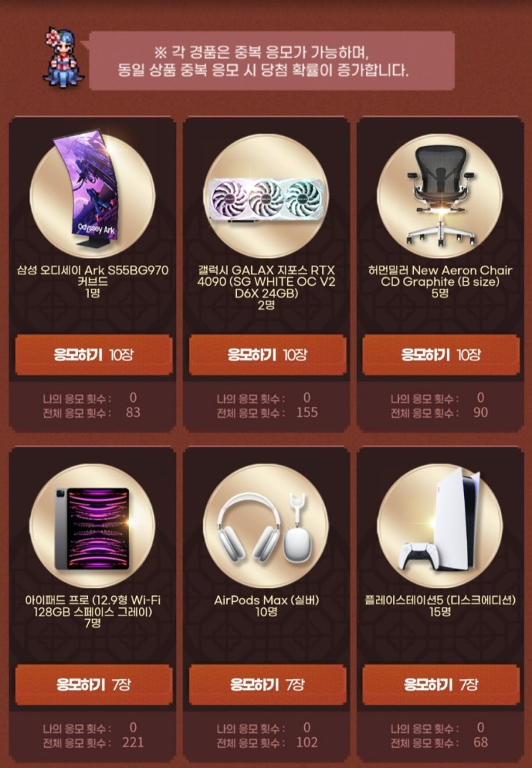Click the total entries count 155
This screenshot has height=768, width=532.
(307, 413)
